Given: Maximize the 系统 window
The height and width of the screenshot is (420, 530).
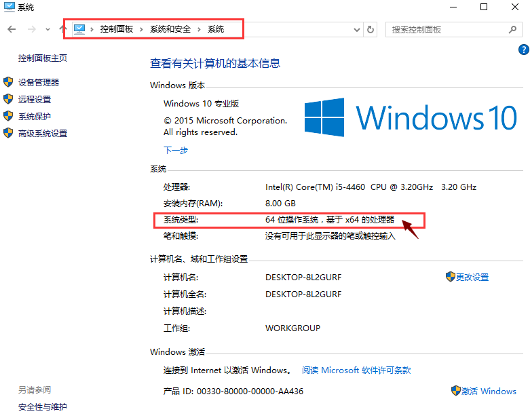Looking at the screenshot, I should [x=484, y=7].
